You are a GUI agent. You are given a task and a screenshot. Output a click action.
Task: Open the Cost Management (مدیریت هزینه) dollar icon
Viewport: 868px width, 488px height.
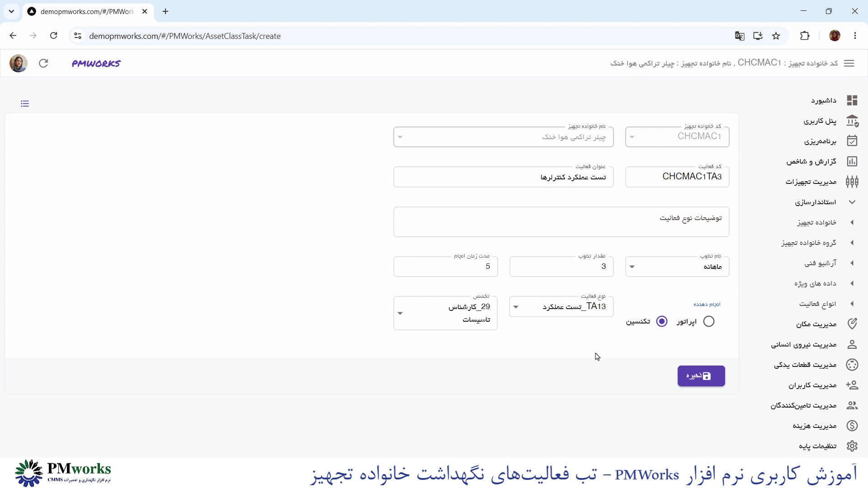pyautogui.click(x=852, y=426)
